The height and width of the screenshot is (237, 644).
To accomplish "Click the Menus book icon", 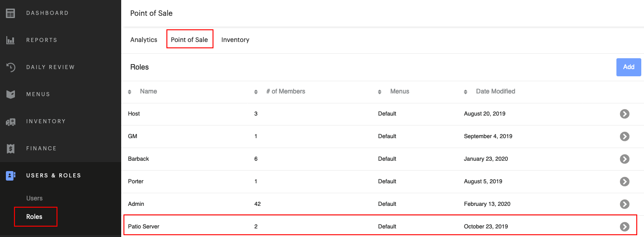I will (10, 94).
